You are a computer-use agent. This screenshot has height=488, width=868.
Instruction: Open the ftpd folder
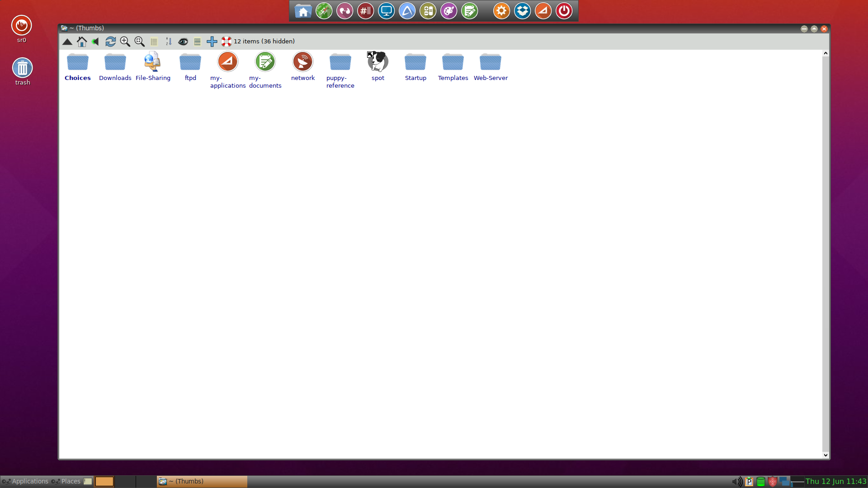[x=190, y=66]
